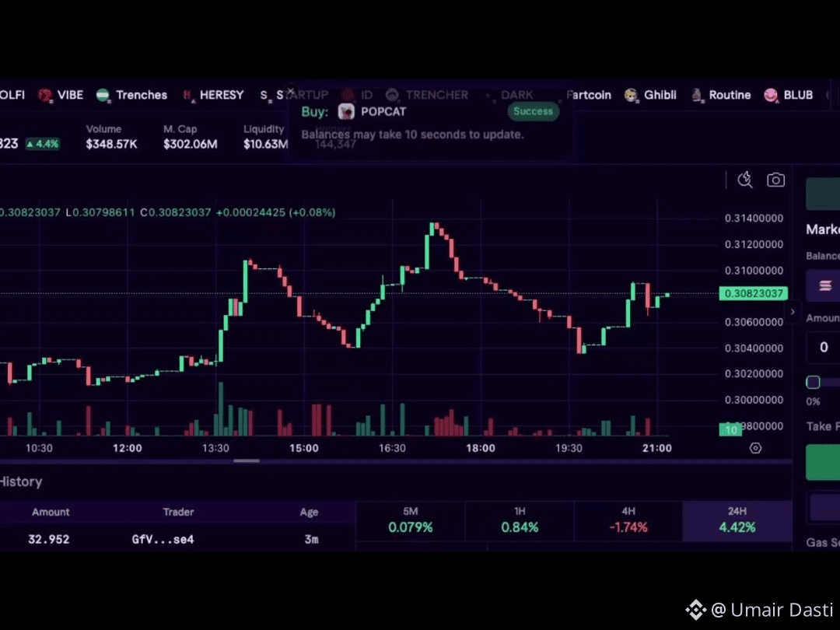The width and height of the screenshot is (840, 630).
Task: Collapse the side panel with chevron arrow
Action: tap(793, 312)
